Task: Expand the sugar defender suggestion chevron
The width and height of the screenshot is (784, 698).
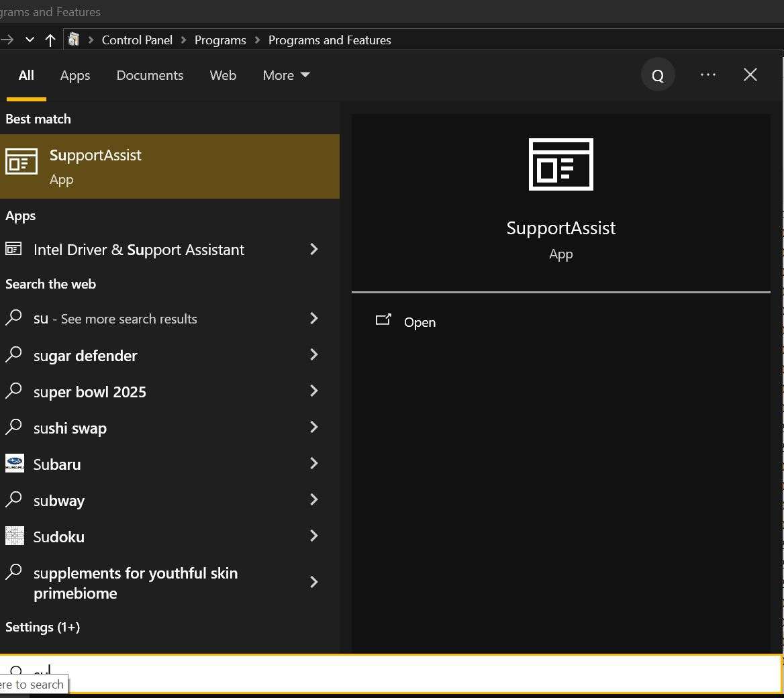Action: (x=314, y=354)
